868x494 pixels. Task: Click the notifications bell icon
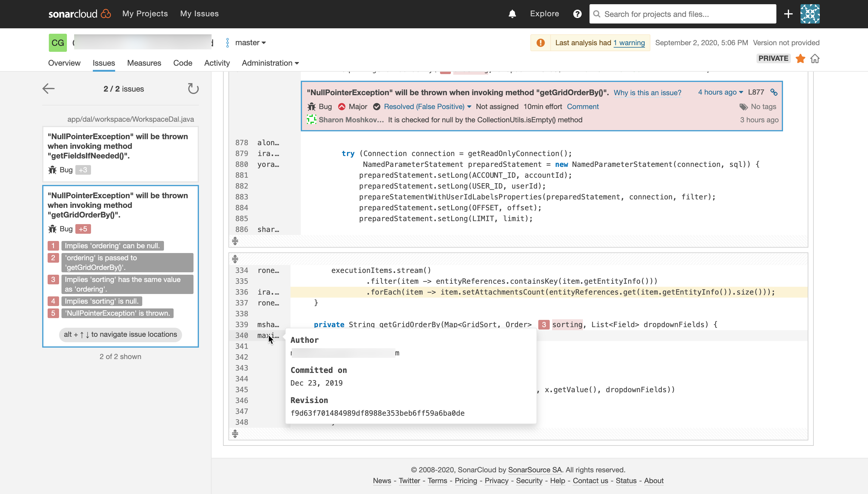tap(512, 14)
